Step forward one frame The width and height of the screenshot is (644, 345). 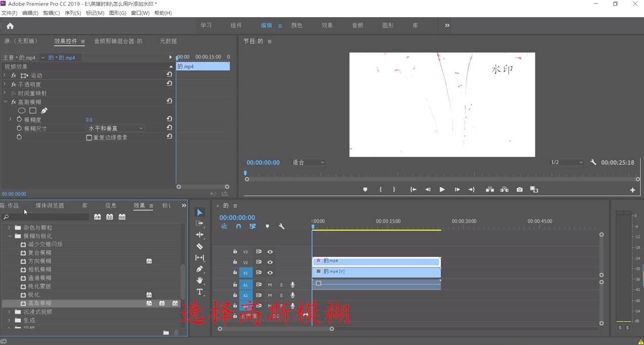457,190
